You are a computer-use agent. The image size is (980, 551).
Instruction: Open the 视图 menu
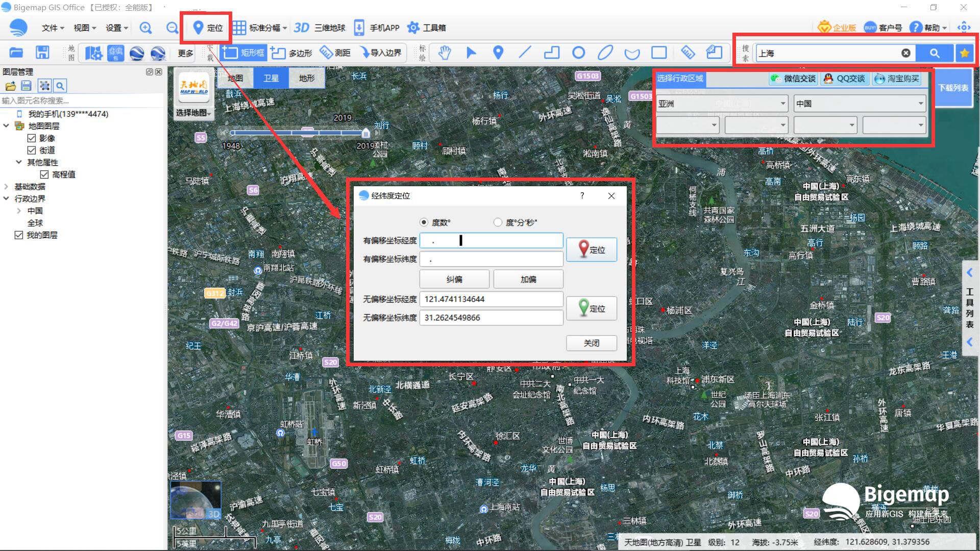pyautogui.click(x=85, y=28)
